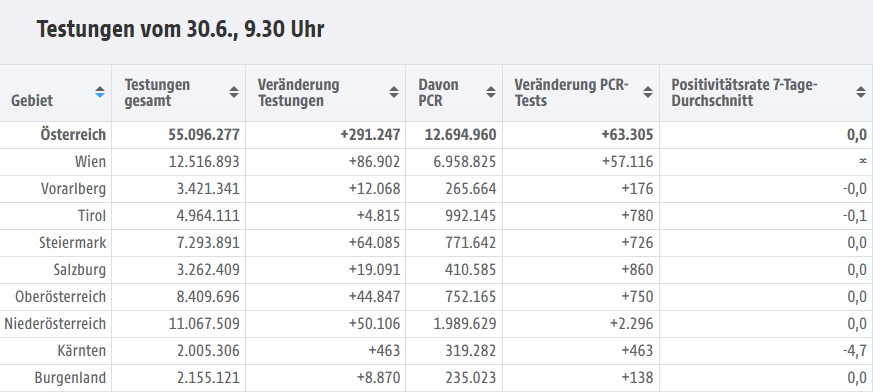Click Positivitätsrate 7-Tage-Durchschnitt sort arrows
This screenshot has width=873, height=392.
coord(861,92)
